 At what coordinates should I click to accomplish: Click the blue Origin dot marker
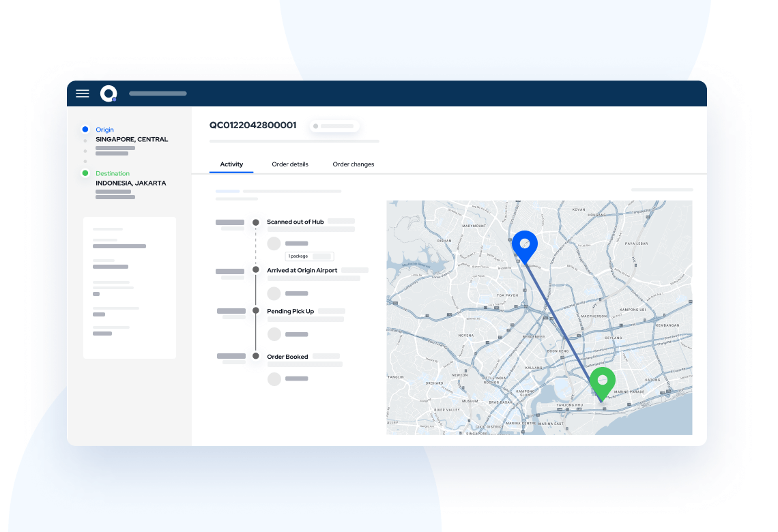85,130
